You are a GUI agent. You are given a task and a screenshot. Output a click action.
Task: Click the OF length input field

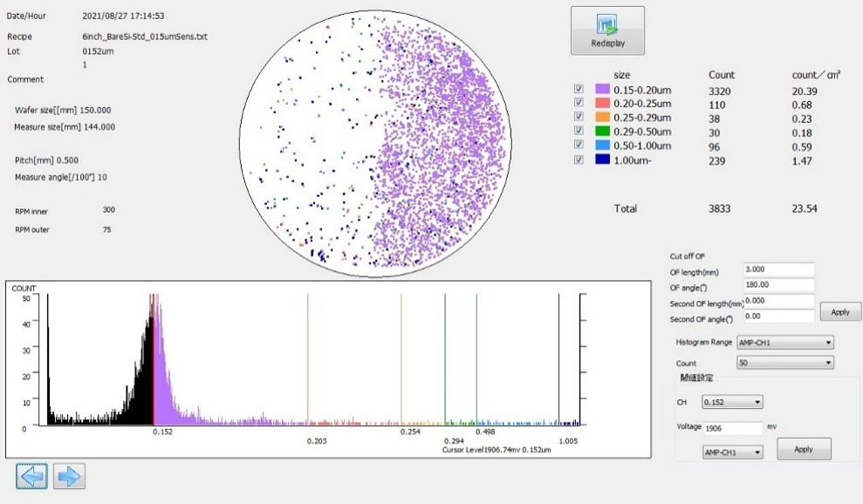778,270
